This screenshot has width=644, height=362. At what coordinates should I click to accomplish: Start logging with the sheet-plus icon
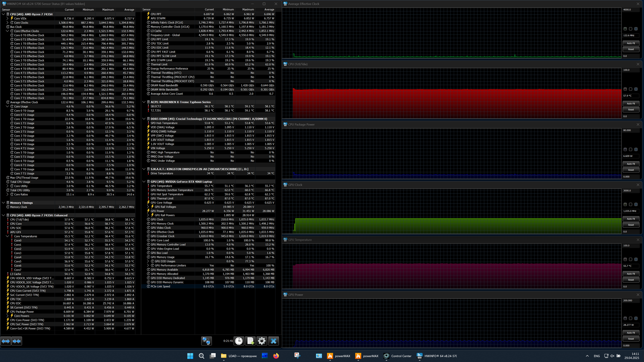click(x=250, y=341)
